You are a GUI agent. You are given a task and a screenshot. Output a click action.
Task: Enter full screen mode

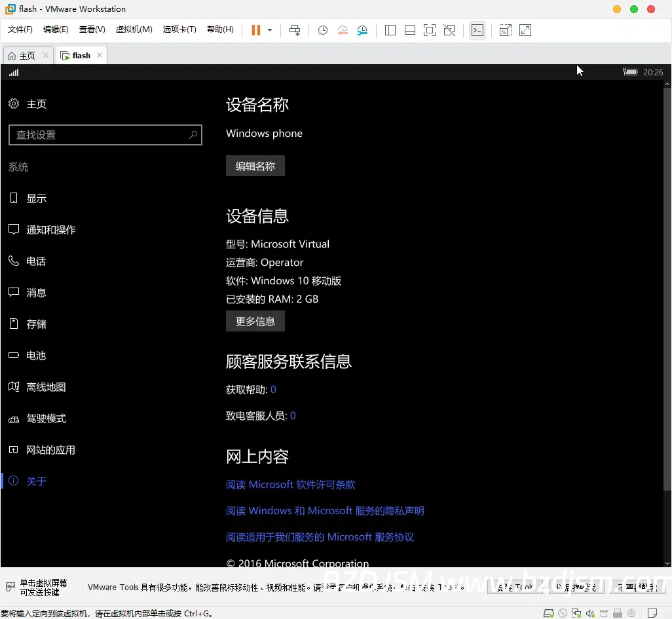coord(430,30)
